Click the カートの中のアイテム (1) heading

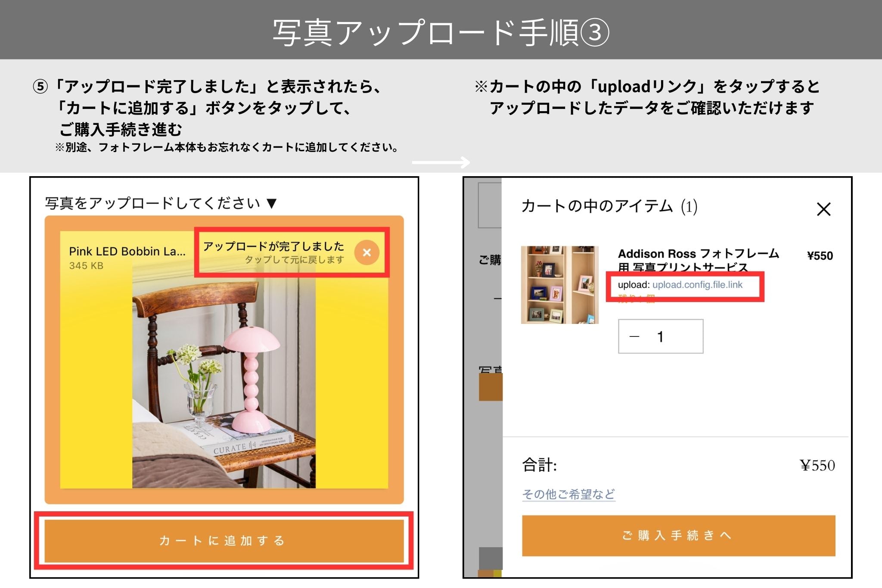coord(609,206)
